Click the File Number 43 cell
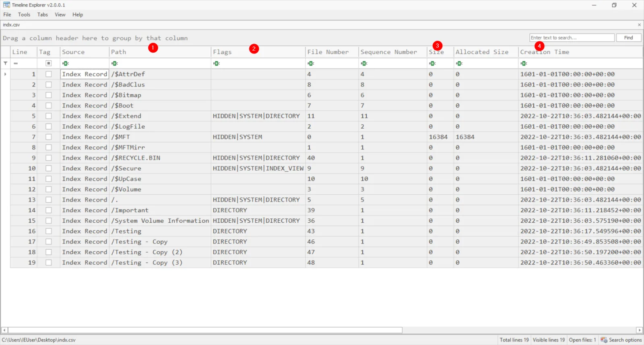Screen dimensions: 644x345 tap(332, 231)
